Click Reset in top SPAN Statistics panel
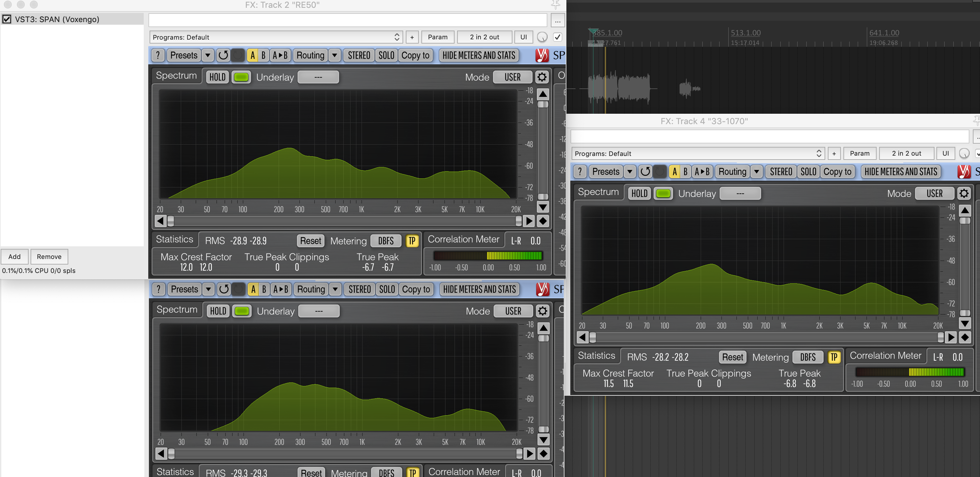The width and height of the screenshot is (980, 477). click(311, 241)
